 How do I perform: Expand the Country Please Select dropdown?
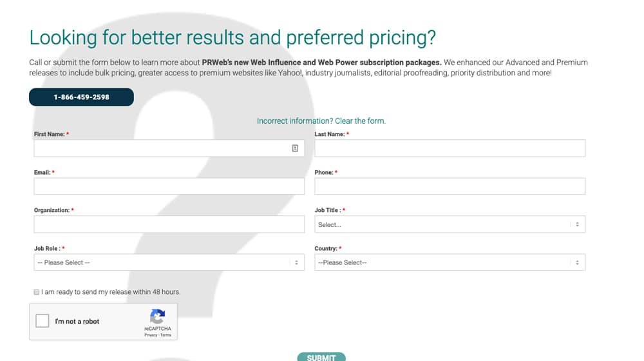[450, 262]
